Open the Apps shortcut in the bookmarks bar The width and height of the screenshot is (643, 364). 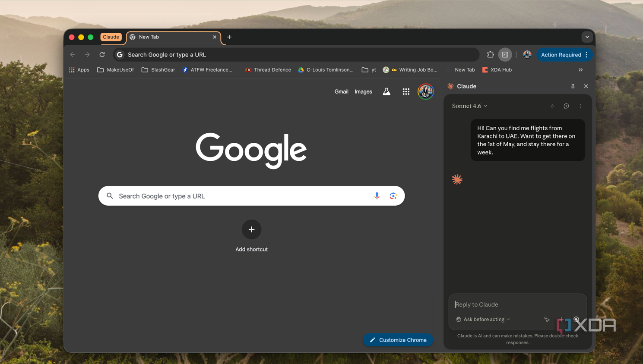point(79,70)
